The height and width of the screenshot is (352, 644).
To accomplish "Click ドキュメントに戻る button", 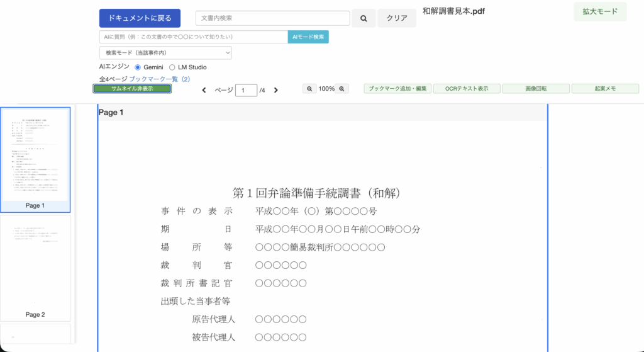I will tap(140, 18).
